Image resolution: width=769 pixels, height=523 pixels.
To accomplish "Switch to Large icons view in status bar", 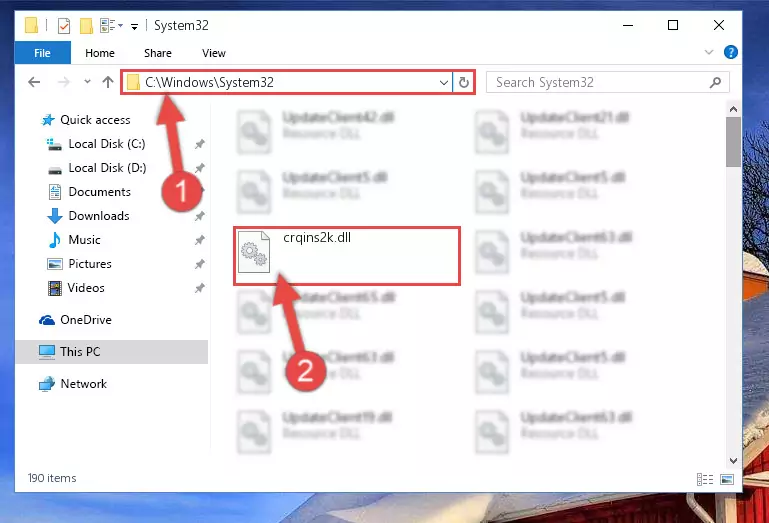I will tap(727, 479).
